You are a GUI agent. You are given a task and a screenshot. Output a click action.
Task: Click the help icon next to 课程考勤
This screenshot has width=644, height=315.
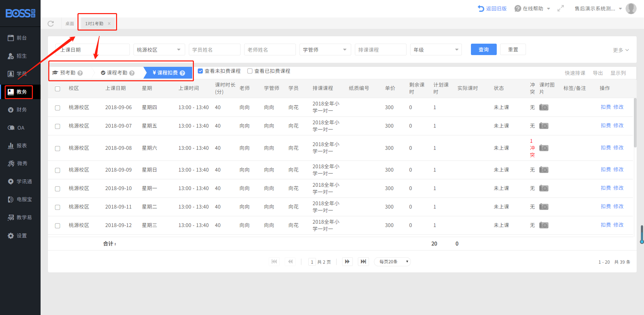click(x=132, y=73)
